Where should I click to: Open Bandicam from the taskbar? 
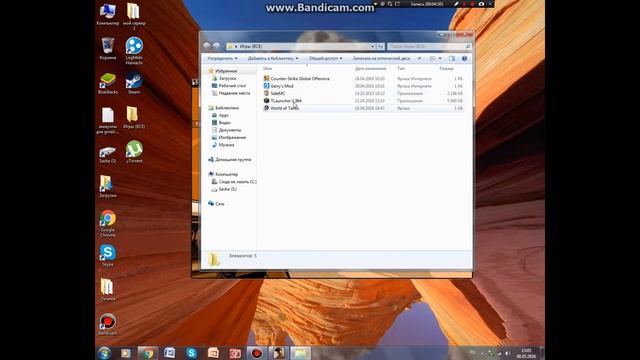(256, 353)
